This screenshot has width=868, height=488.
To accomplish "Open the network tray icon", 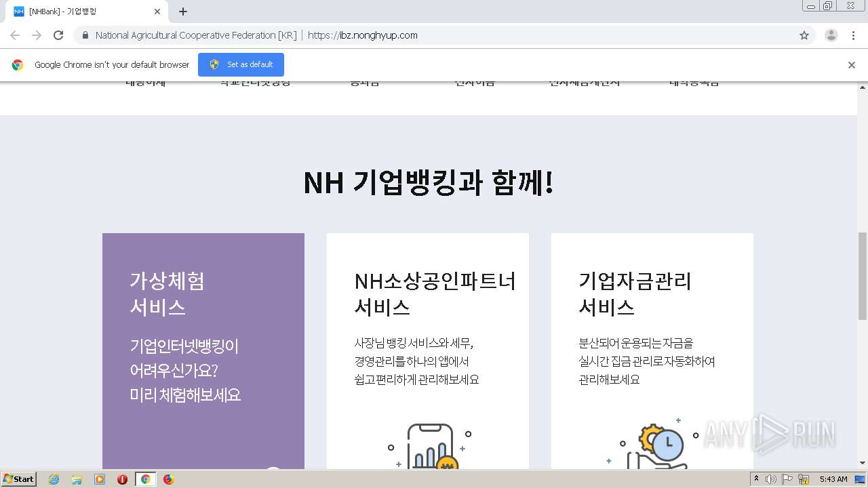I will [x=804, y=479].
